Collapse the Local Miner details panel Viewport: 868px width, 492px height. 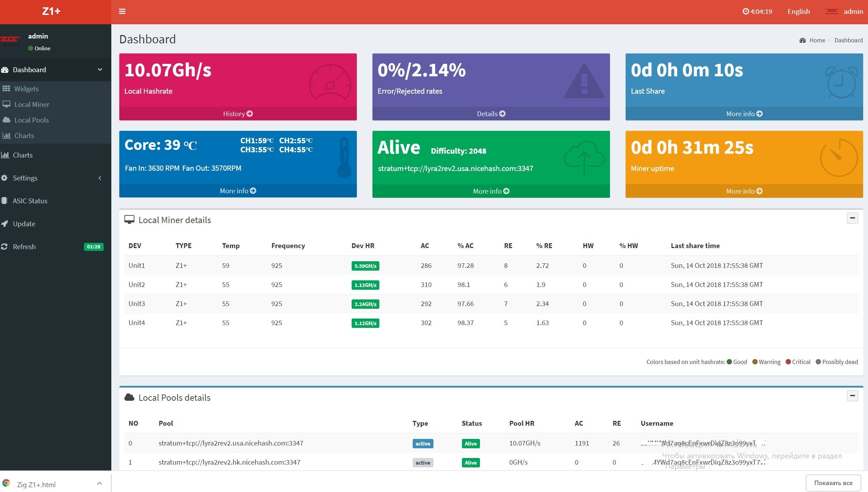[x=852, y=218]
